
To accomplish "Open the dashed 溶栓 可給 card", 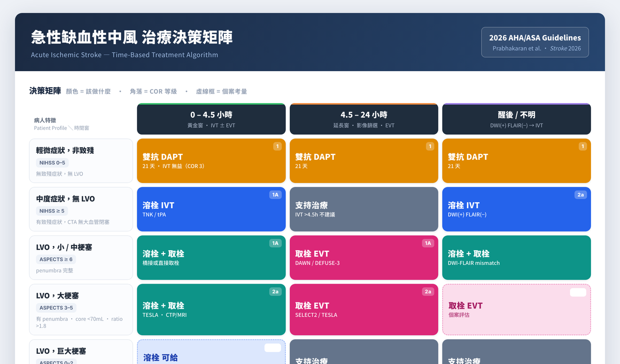I will pos(211,352).
